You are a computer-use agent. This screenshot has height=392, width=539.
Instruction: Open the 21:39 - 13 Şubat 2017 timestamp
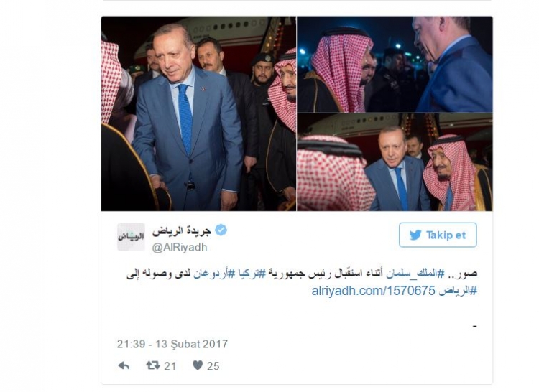[172, 344]
